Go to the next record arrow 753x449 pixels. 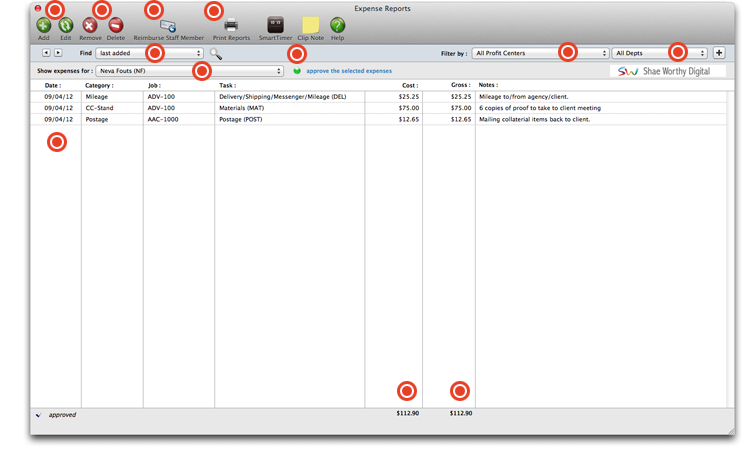point(58,53)
